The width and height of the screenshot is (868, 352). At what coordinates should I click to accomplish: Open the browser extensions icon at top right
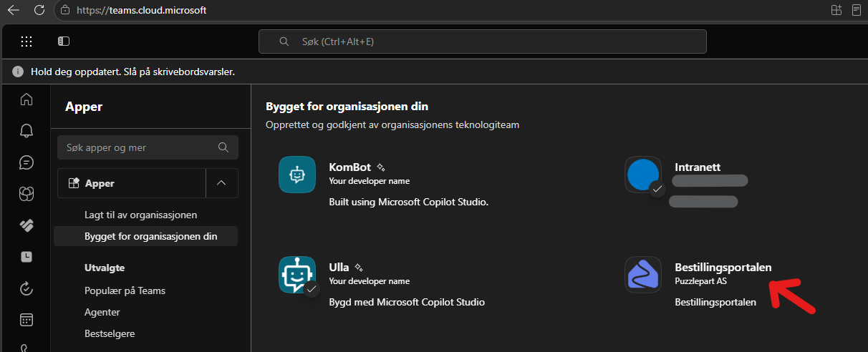point(836,10)
